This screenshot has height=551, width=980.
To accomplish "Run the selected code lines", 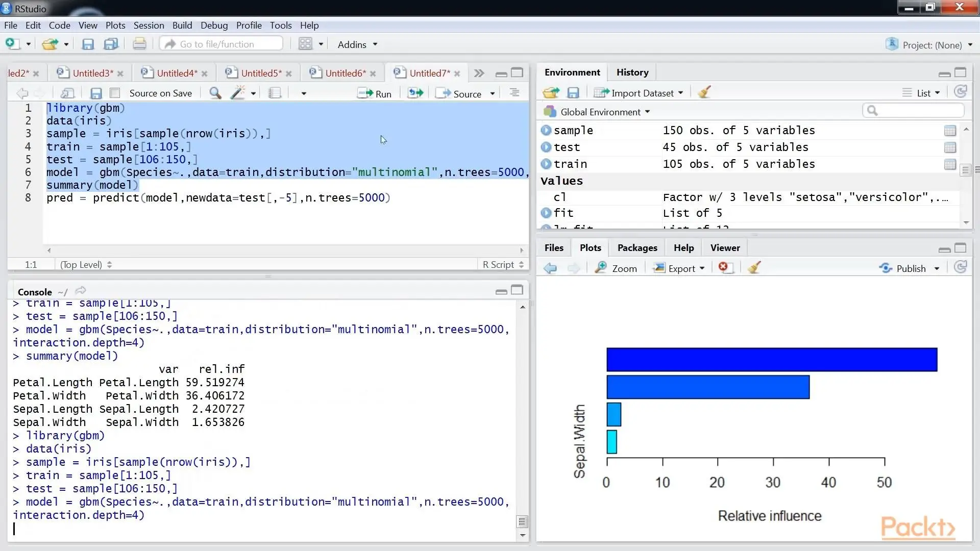I will (x=375, y=93).
